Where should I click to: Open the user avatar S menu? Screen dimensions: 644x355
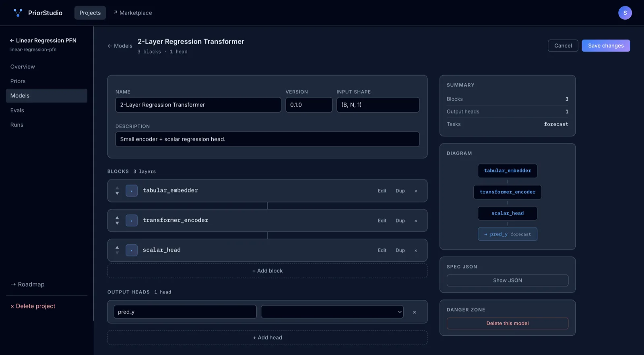(x=625, y=13)
